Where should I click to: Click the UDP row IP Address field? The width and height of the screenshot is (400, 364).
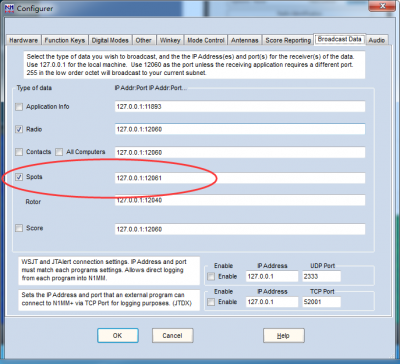tap(272, 276)
